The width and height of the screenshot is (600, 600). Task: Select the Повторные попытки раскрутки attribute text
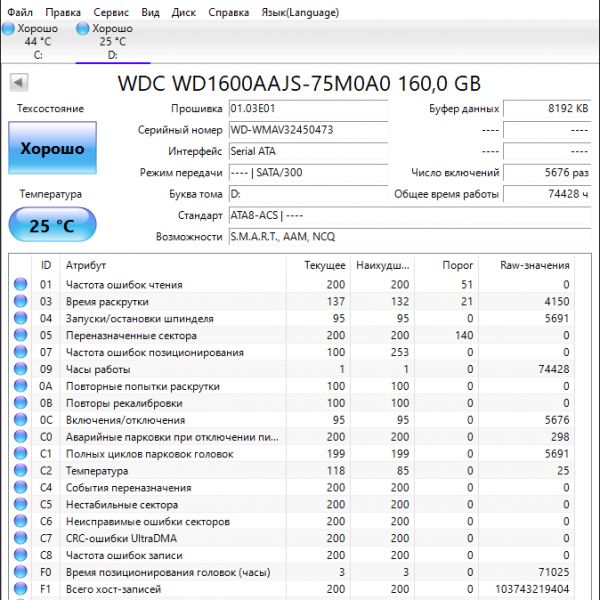tap(143, 386)
